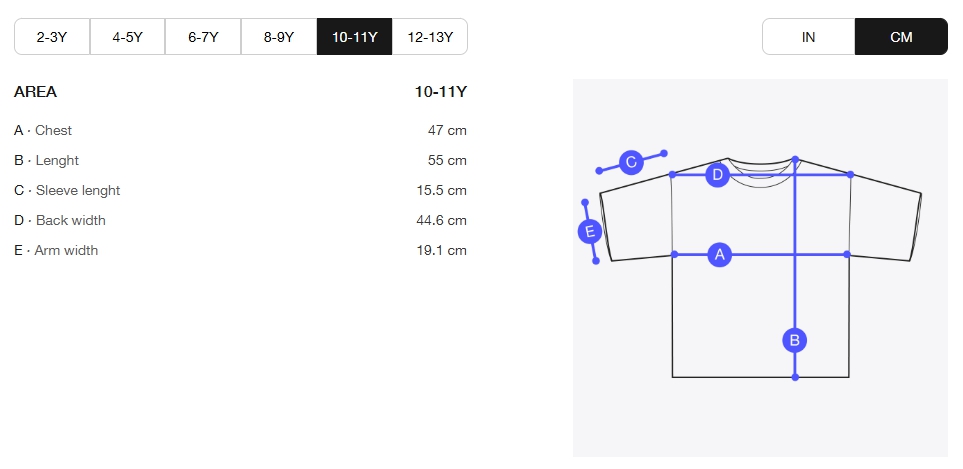
Task: Click the circled D back width marker
Action: click(x=717, y=176)
